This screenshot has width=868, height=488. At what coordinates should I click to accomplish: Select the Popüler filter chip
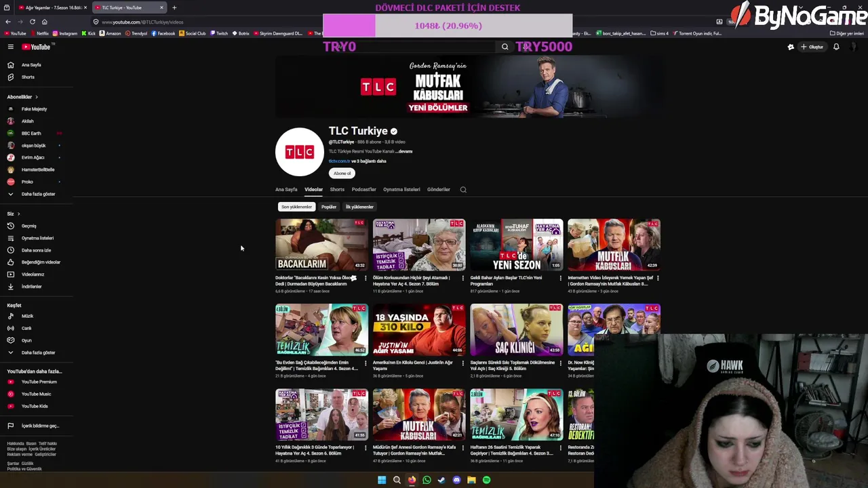(329, 207)
